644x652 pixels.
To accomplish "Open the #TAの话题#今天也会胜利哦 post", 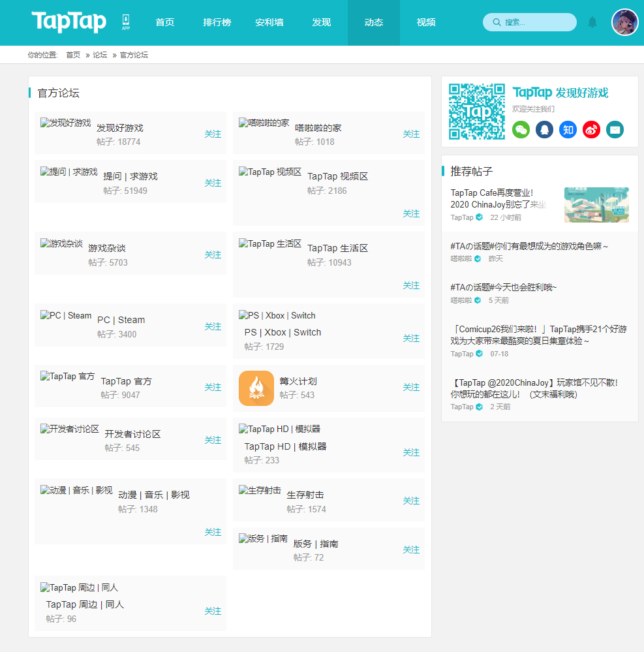I will click(x=503, y=287).
